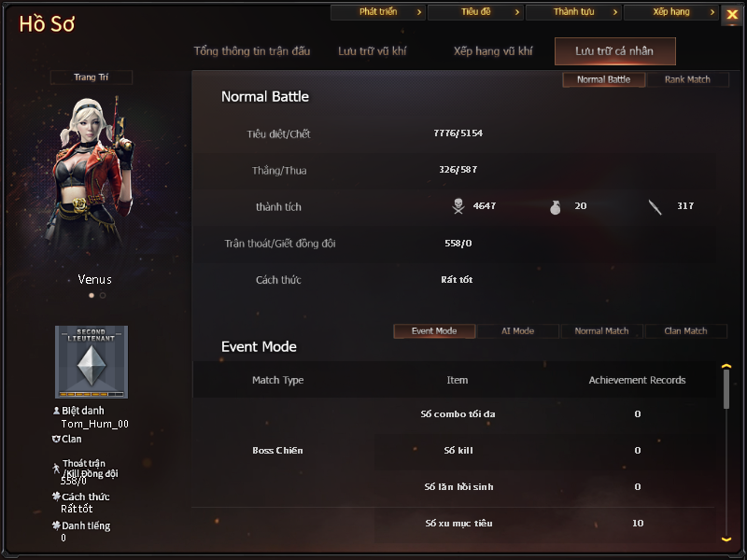Select the first character page dot
747x560 pixels.
coord(92,295)
